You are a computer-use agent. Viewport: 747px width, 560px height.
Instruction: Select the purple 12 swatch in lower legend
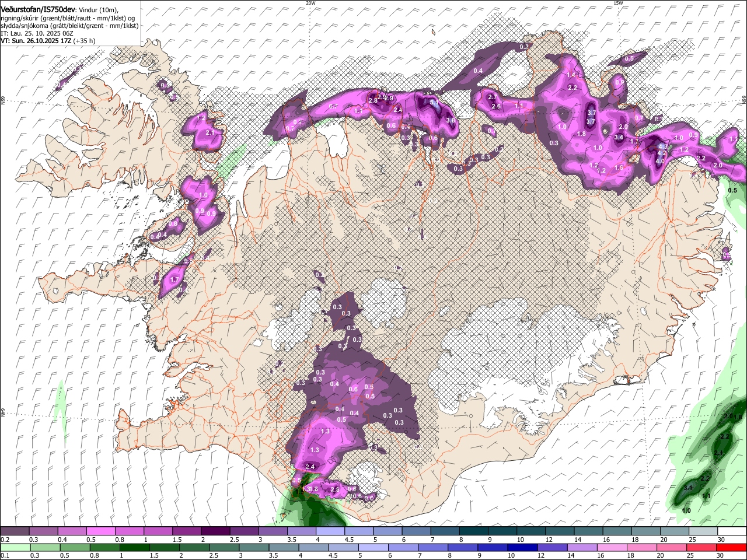coord(553,547)
